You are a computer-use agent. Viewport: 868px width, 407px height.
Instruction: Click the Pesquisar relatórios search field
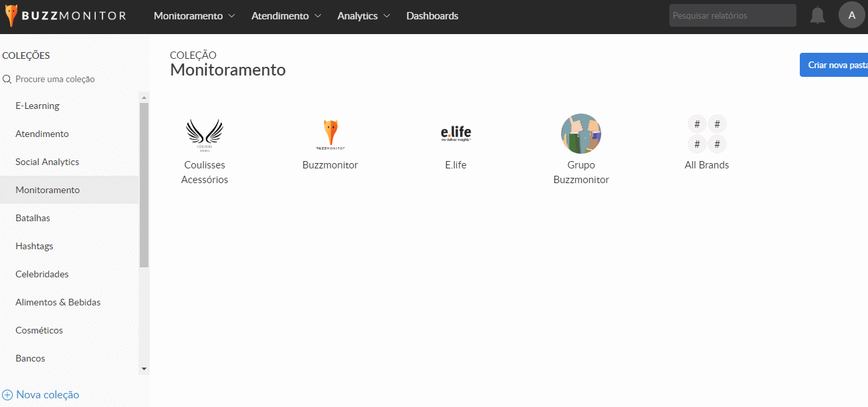coord(732,15)
